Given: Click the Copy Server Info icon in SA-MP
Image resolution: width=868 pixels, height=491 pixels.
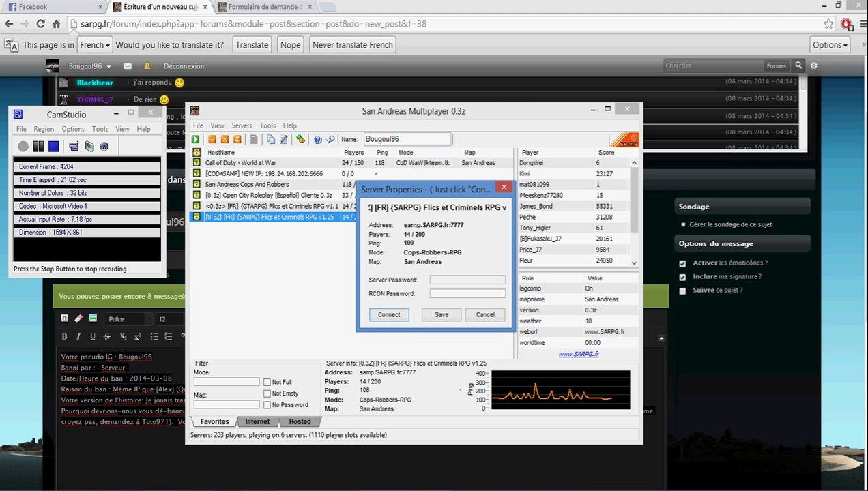Looking at the screenshot, I should click(x=271, y=139).
